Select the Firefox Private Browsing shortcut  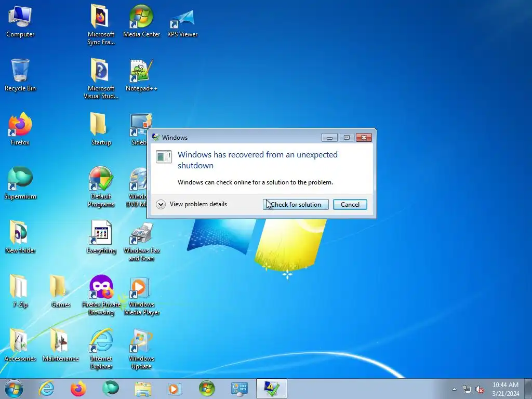pyautogui.click(x=101, y=295)
